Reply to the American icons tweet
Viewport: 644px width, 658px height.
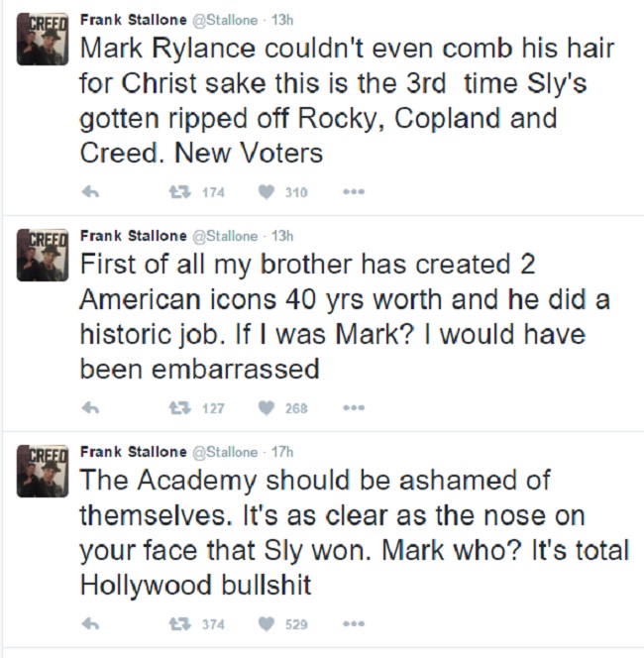coord(90,407)
